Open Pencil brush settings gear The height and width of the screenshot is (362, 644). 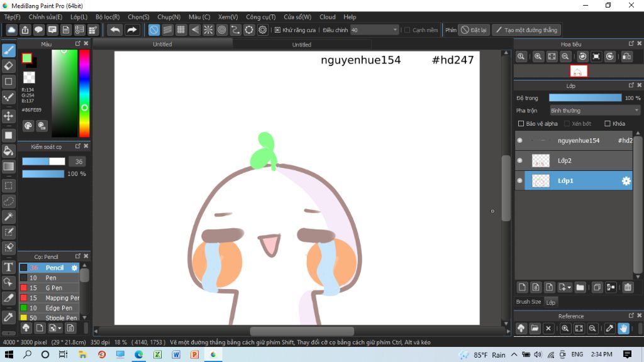tap(74, 268)
